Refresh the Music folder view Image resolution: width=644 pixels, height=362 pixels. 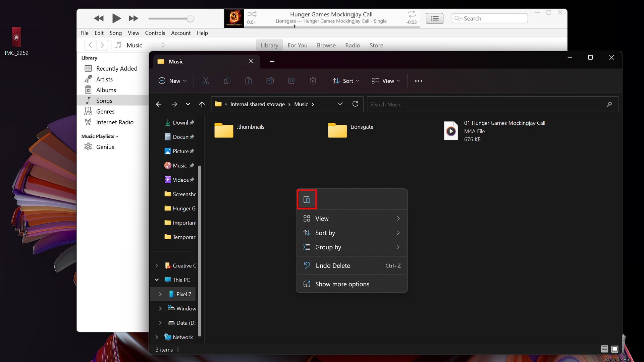355,104
